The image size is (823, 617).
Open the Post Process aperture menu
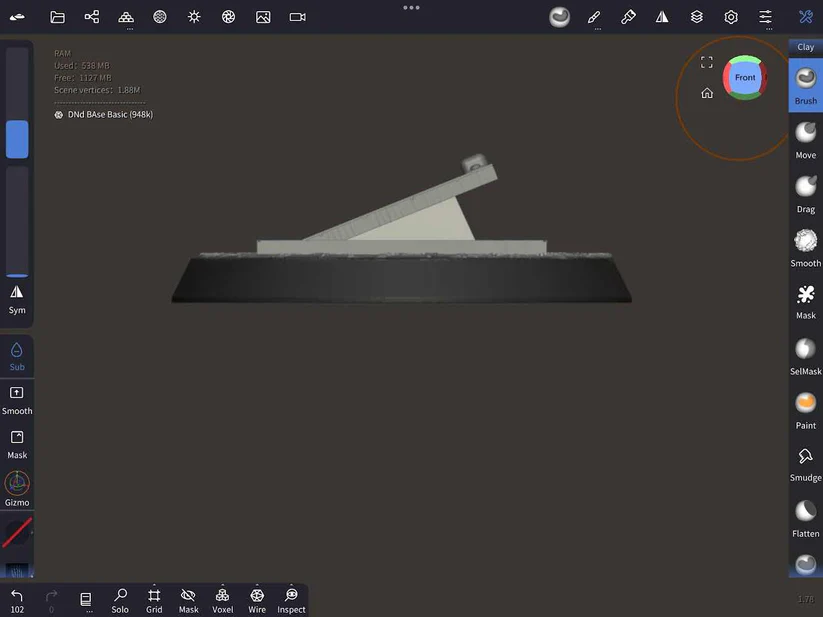pos(228,17)
